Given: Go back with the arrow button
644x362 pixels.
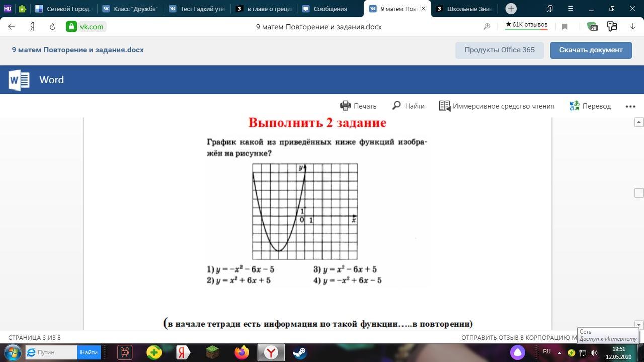Looking at the screenshot, I should coord(11,27).
